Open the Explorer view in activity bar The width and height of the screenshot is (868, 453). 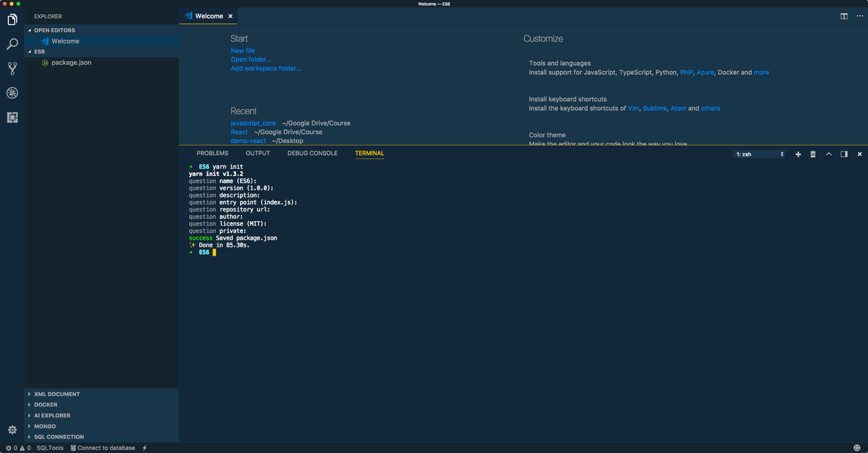click(x=12, y=20)
